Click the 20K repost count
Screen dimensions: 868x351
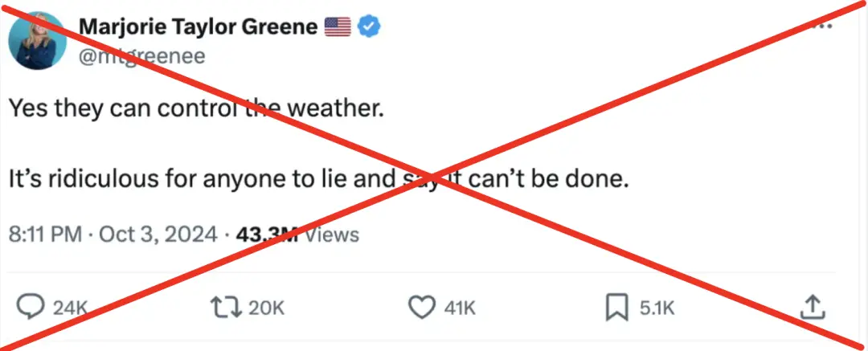pyautogui.click(x=265, y=308)
